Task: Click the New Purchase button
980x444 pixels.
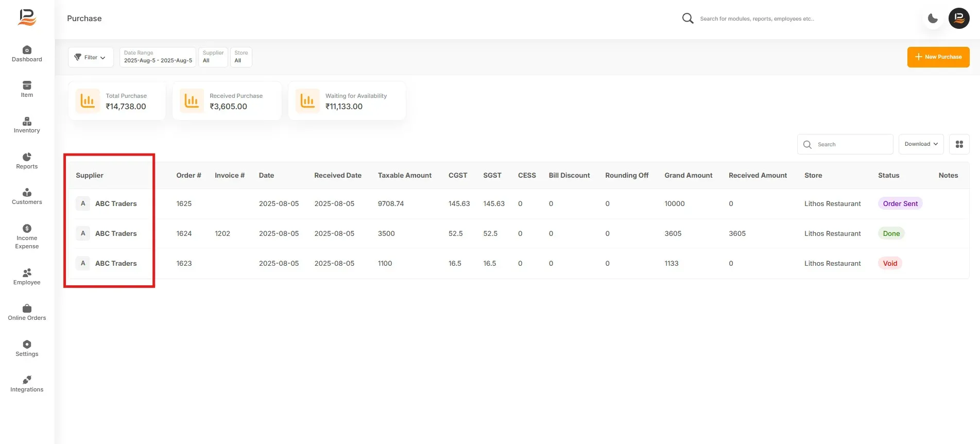Action: click(938, 57)
